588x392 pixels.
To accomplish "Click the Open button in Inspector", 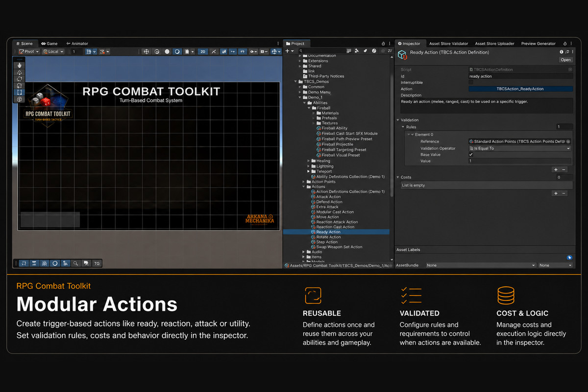I will coord(566,60).
